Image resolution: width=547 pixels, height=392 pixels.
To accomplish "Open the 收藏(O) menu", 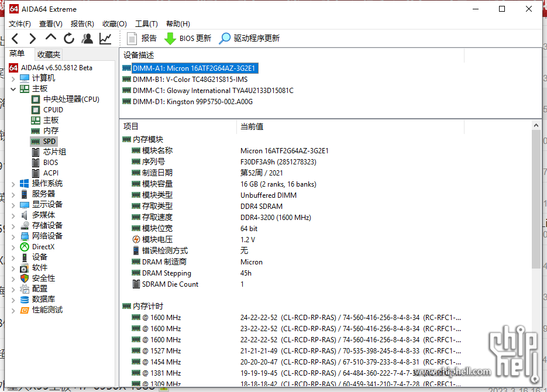I will [115, 24].
